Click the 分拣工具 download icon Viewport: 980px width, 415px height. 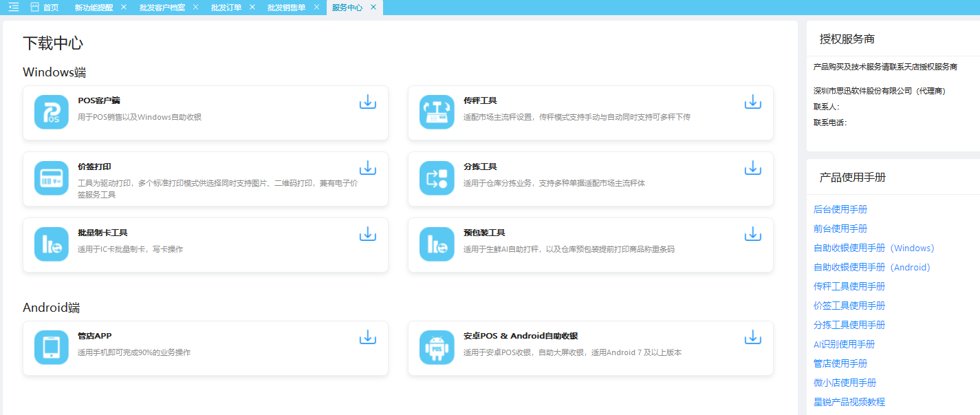click(753, 168)
